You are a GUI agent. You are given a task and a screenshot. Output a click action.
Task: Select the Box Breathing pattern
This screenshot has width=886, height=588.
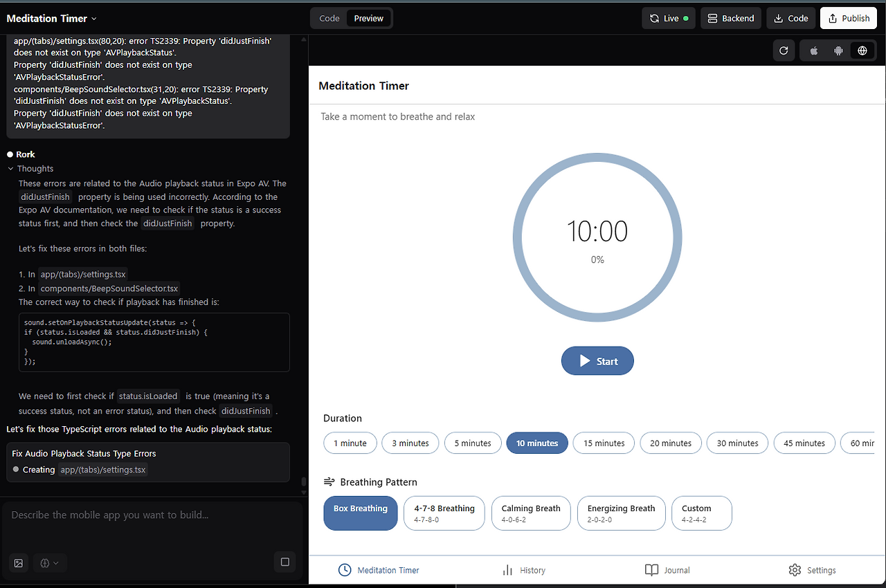pos(361,513)
